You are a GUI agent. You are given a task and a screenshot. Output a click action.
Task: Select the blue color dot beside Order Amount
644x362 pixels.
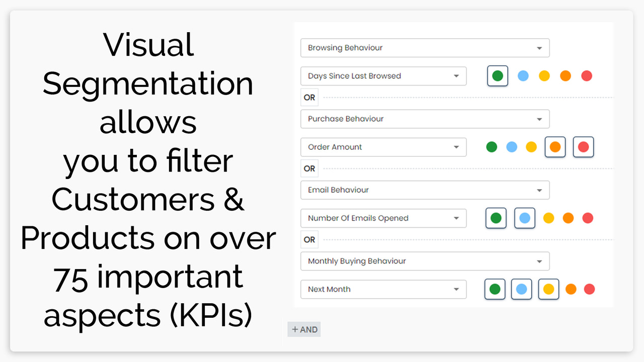click(x=512, y=147)
